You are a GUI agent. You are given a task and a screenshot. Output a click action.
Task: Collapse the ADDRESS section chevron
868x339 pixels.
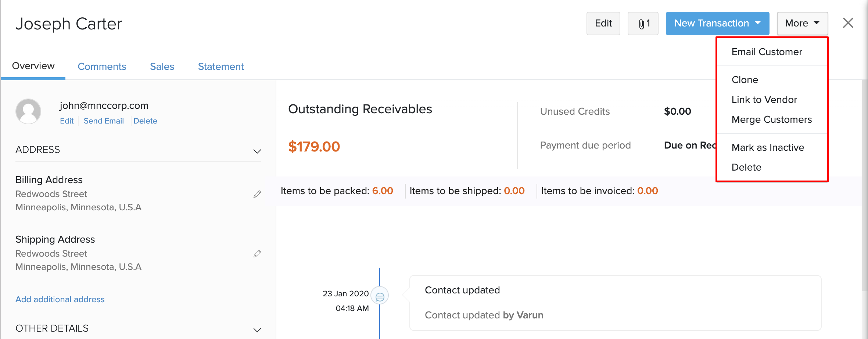click(257, 151)
